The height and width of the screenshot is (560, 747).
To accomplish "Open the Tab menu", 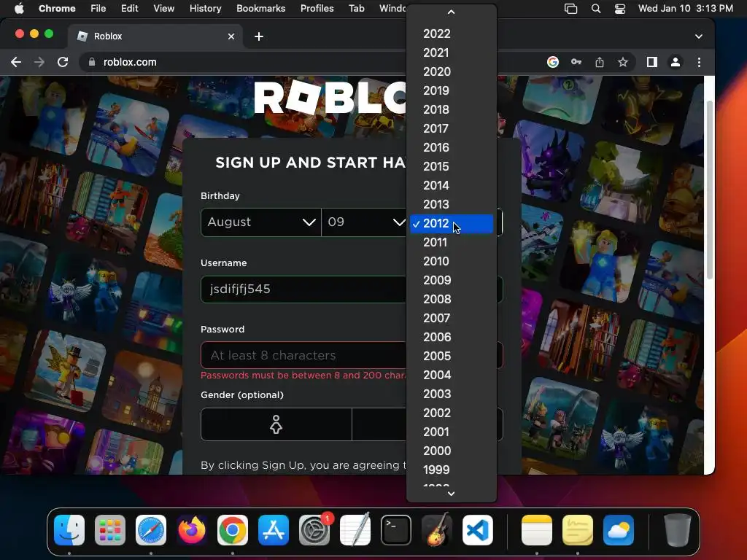I will [356, 9].
